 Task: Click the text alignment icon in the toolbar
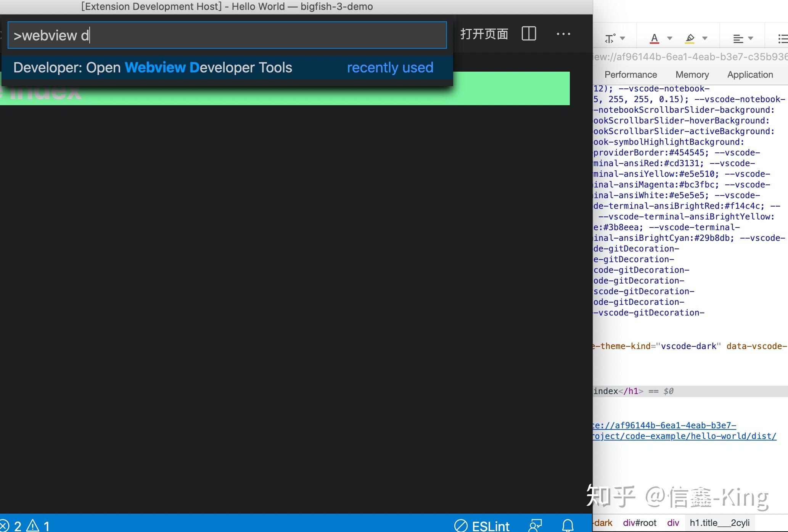pyautogui.click(x=738, y=38)
